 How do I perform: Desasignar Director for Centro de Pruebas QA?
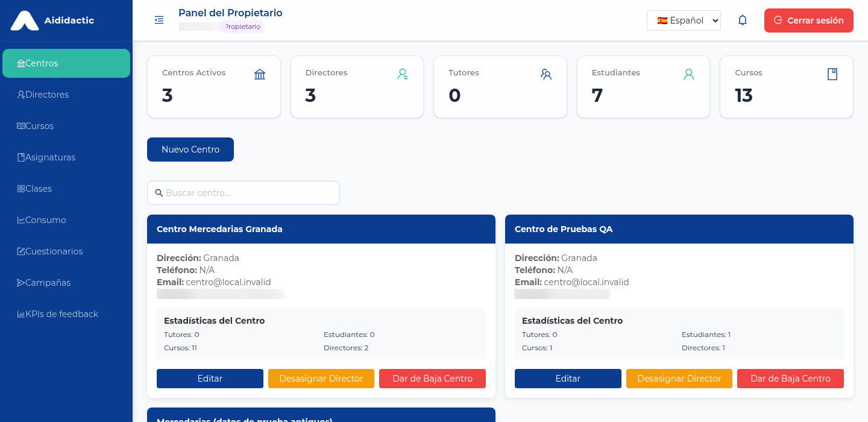[x=679, y=379]
